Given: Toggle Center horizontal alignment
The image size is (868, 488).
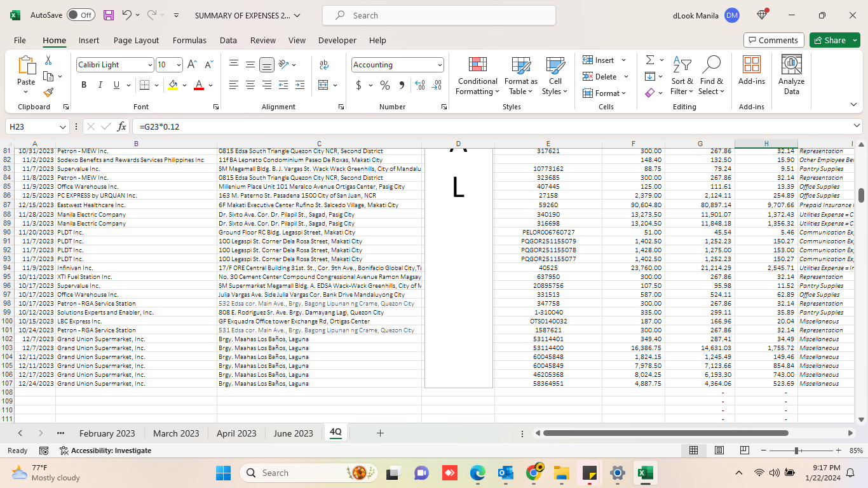Looking at the screenshot, I should [x=250, y=85].
